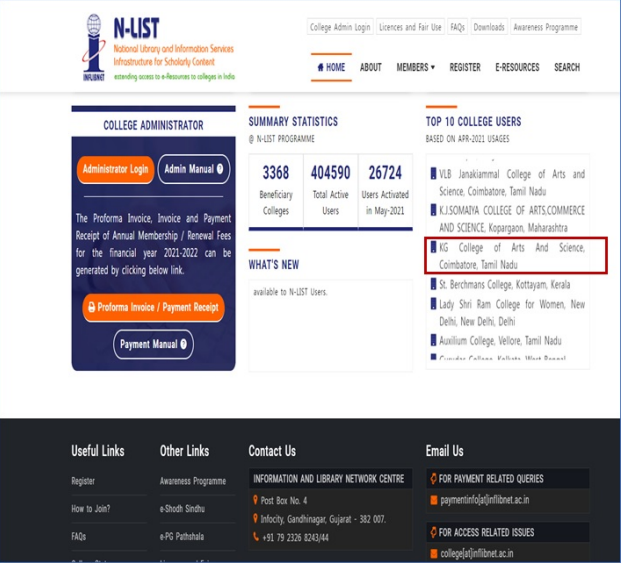
Task: Click the Register footer link
Action: (x=83, y=481)
